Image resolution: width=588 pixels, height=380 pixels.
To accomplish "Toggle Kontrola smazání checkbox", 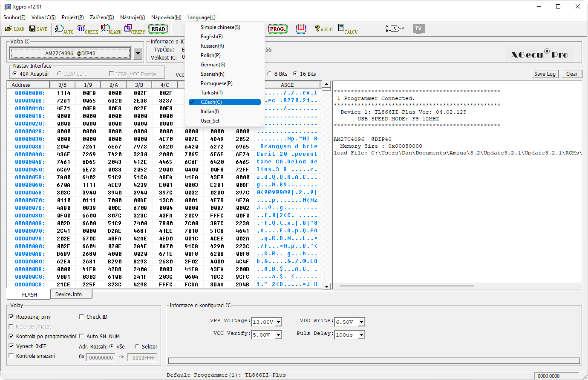I will click(32, 356).
